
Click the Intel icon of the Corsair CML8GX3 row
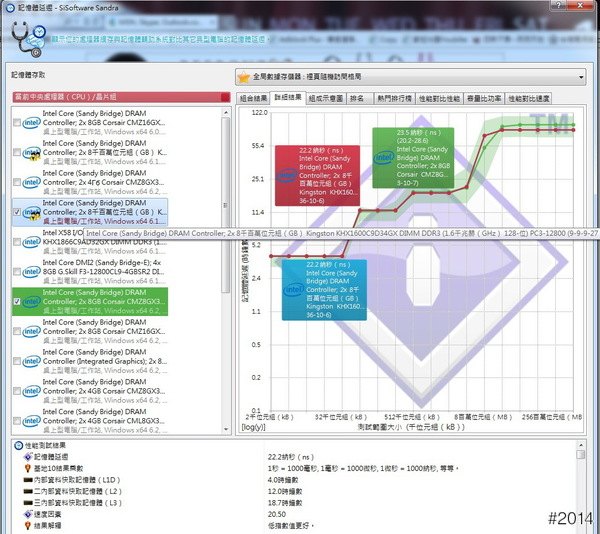click(31, 421)
